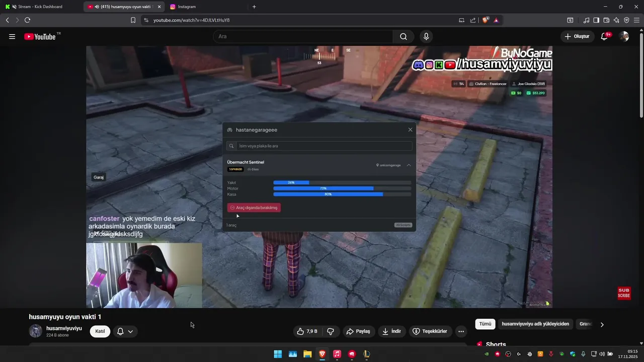Start voice search with microphone icon
This screenshot has width=644, height=362.
426,37
